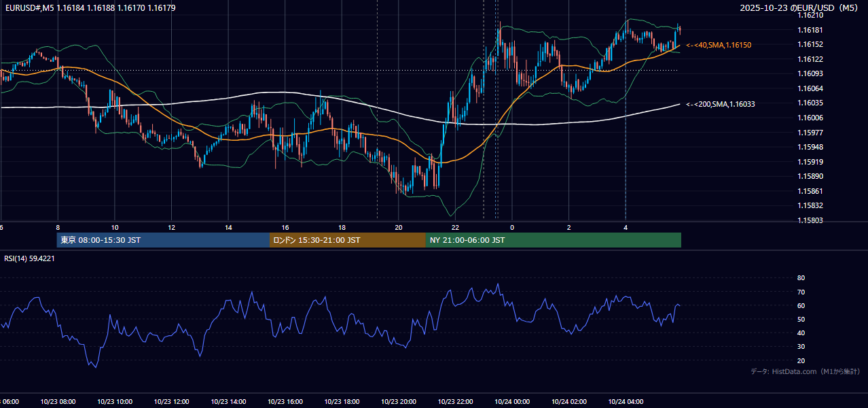Click price level 1.16152 on price axis
868x408 pixels.
coord(810,44)
